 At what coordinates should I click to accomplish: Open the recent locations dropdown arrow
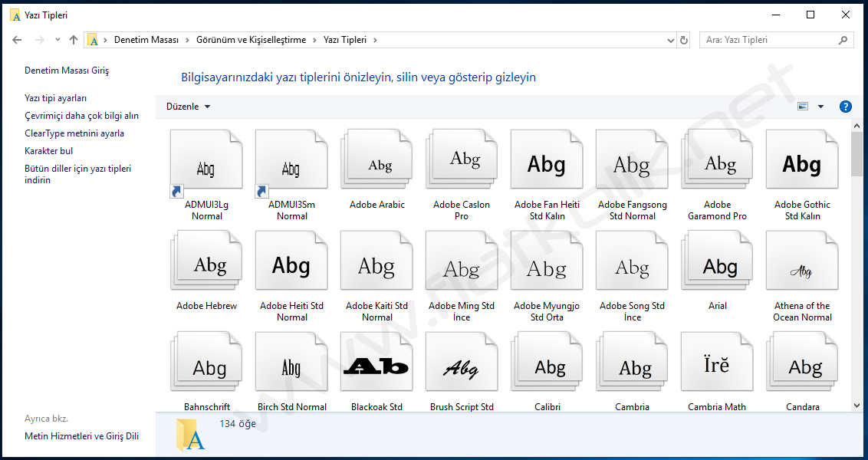coord(58,40)
